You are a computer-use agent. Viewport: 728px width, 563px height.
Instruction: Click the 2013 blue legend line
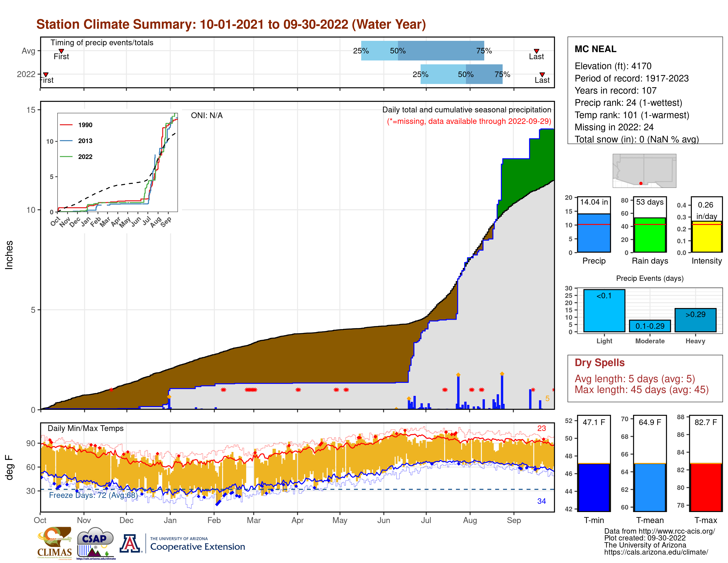(x=66, y=141)
